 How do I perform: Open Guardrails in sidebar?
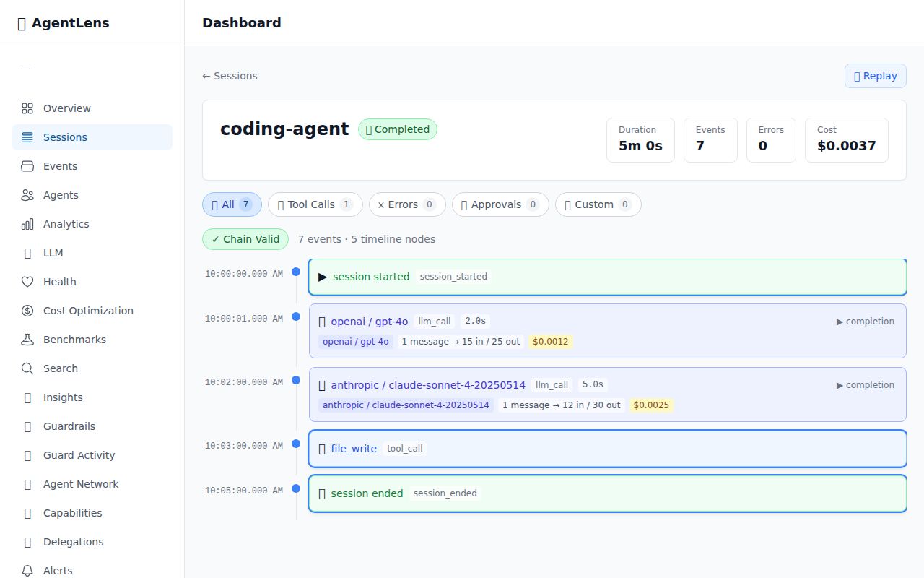click(92, 426)
